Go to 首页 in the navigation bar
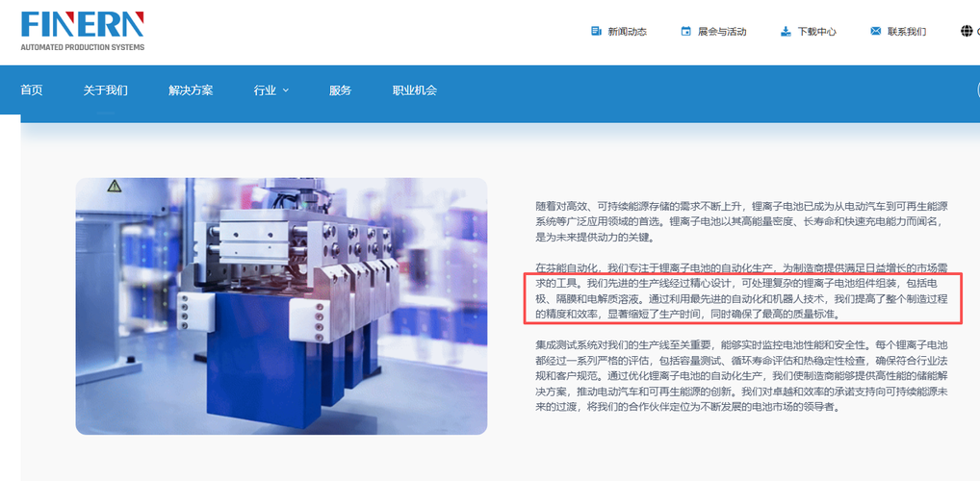Image resolution: width=980 pixels, height=481 pixels. tap(31, 90)
